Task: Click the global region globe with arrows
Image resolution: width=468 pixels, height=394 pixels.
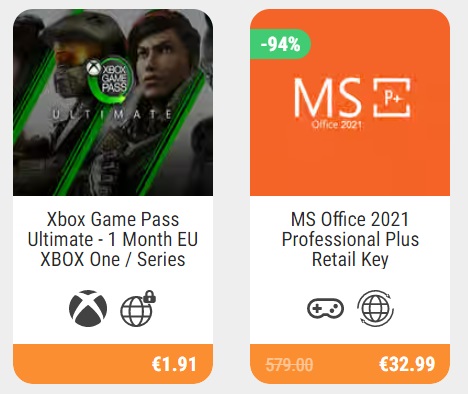Action: point(375,308)
